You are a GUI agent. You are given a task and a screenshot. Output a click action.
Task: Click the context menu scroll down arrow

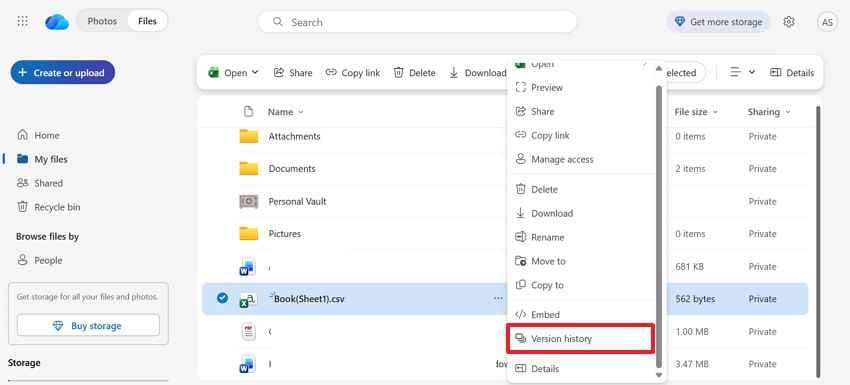click(x=659, y=375)
